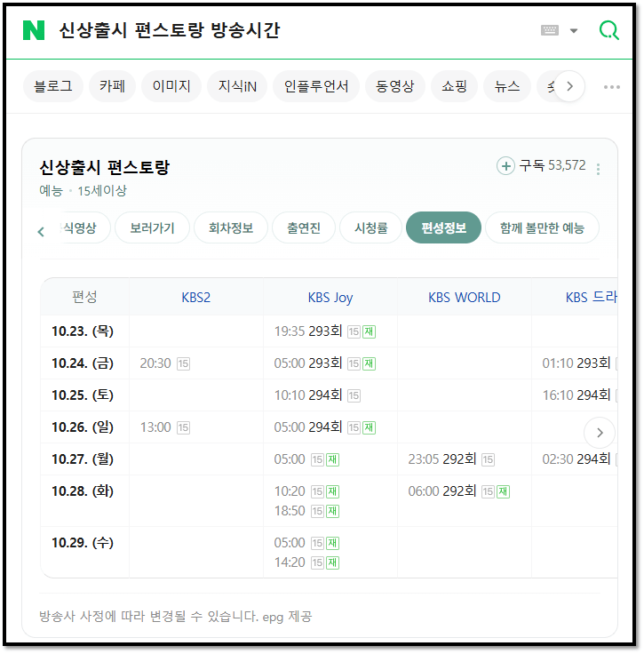
Task: Show more channels with schedule right arrow
Action: [x=600, y=433]
